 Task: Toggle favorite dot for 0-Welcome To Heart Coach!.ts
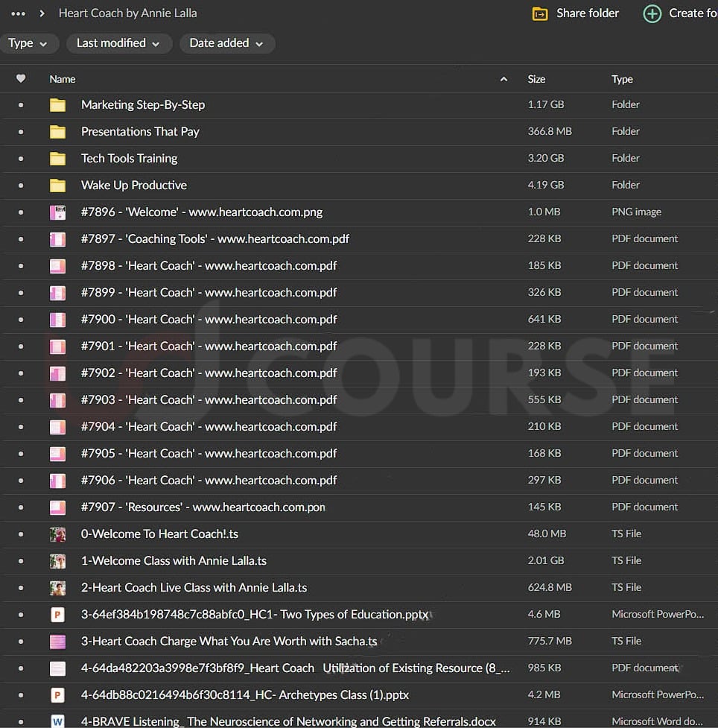tap(21, 534)
